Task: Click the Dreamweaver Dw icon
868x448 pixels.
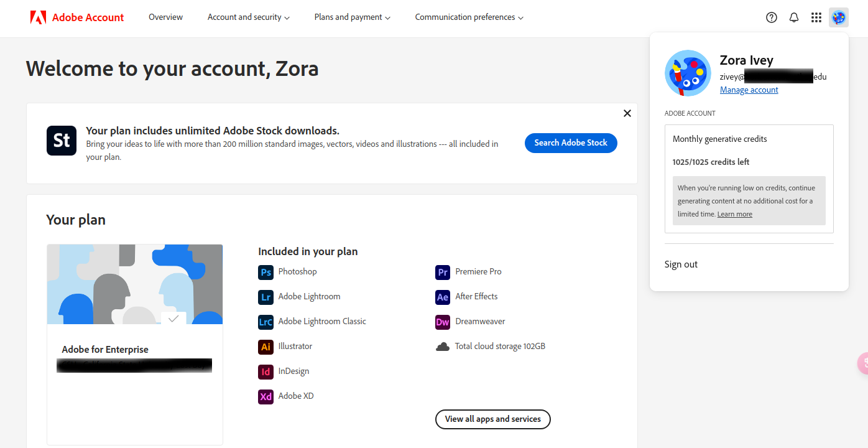Action: pyautogui.click(x=443, y=322)
